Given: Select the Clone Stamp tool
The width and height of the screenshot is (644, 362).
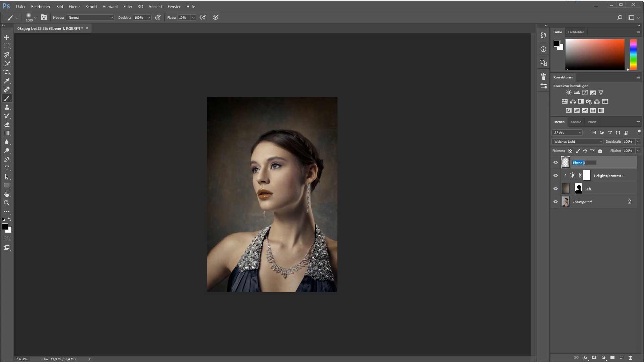Looking at the screenshot, I should click(x=7, y=107).
